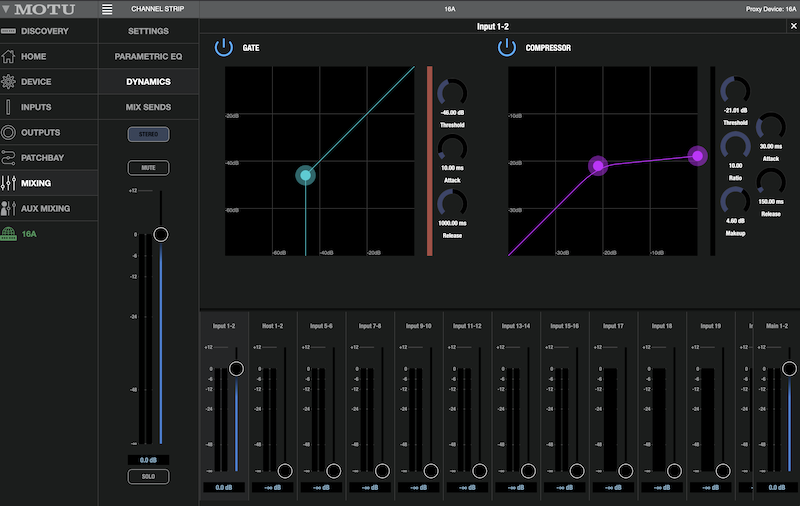Open the Outputs section icon
The image size is (800, 506).
[x=9, y=133]
